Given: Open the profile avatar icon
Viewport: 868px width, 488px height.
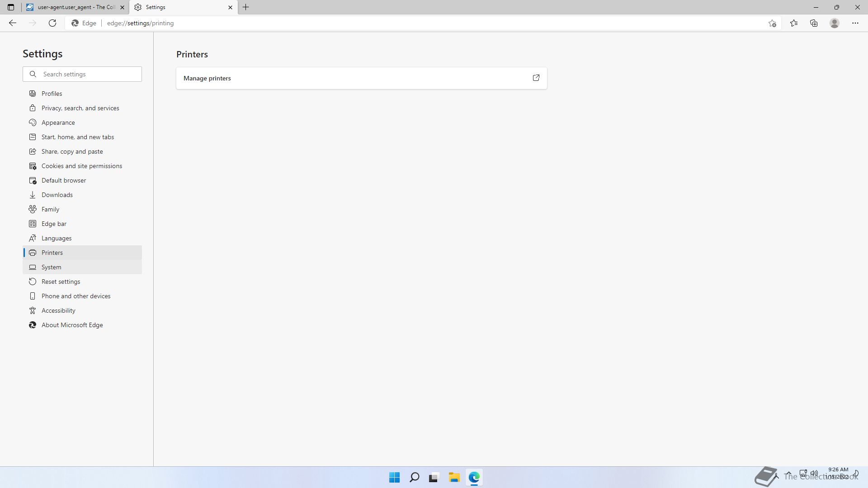Looking at the screenshot, I should tap(835, 23).
